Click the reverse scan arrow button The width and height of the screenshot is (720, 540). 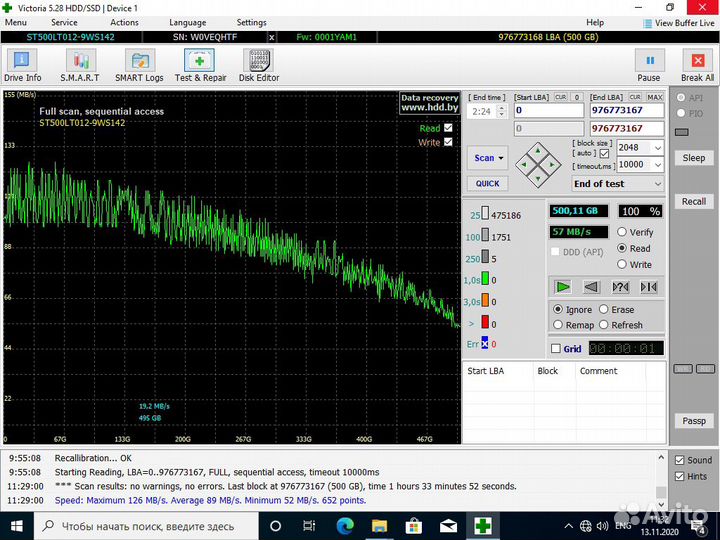pyautogui.click(x=591, y=287)
